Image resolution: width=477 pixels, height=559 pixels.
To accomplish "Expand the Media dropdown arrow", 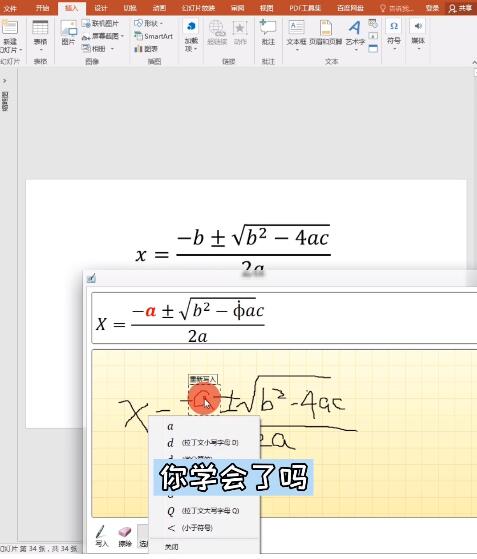I will click(418, 48).
